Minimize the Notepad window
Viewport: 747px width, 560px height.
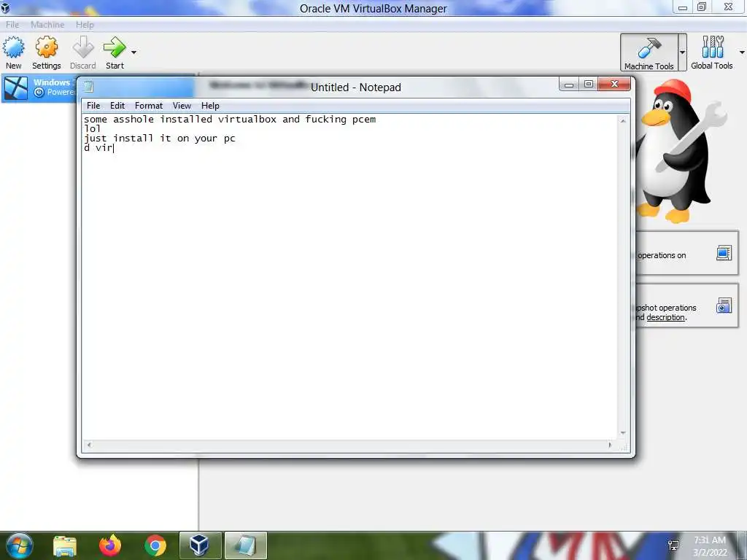pyautogui.click(x=569, y=85)
